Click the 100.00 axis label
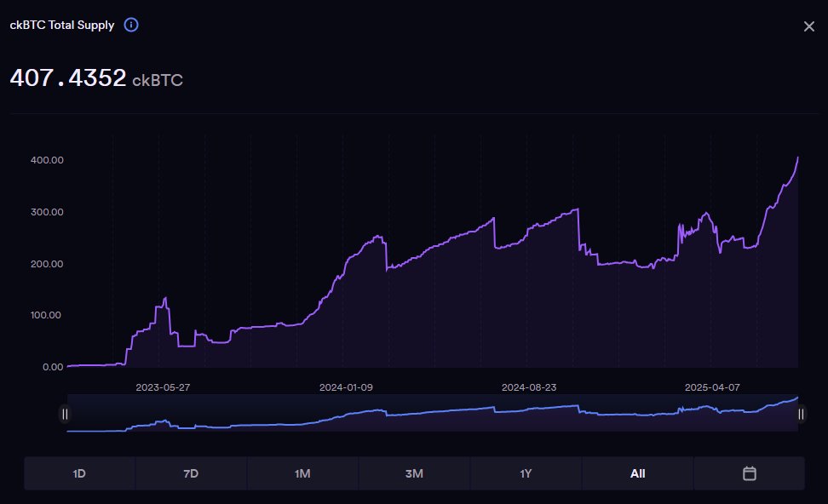Viewport: 828px width, 504px height. click(x=45, y=315)
